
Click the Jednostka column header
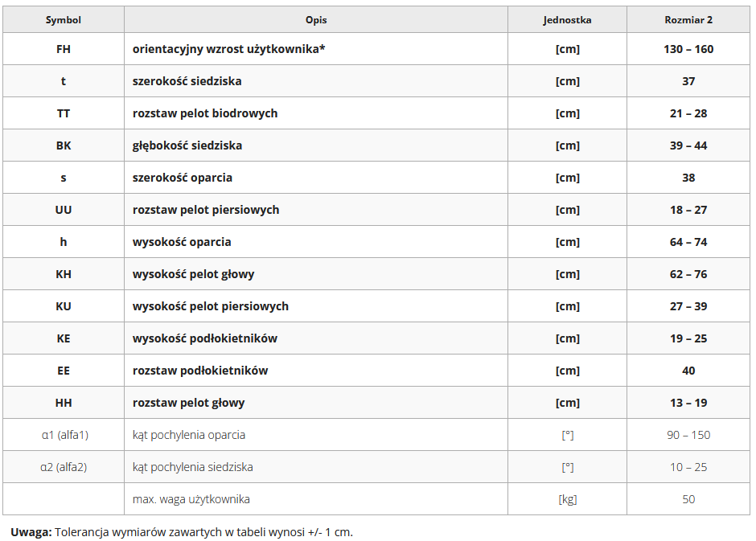(x=567, y=20)
